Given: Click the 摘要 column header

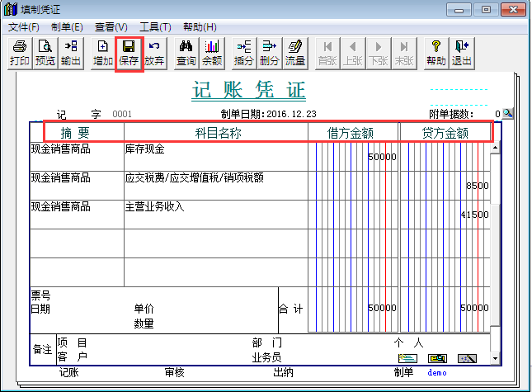Looking at the screenshot, I should tap(75, 133).
